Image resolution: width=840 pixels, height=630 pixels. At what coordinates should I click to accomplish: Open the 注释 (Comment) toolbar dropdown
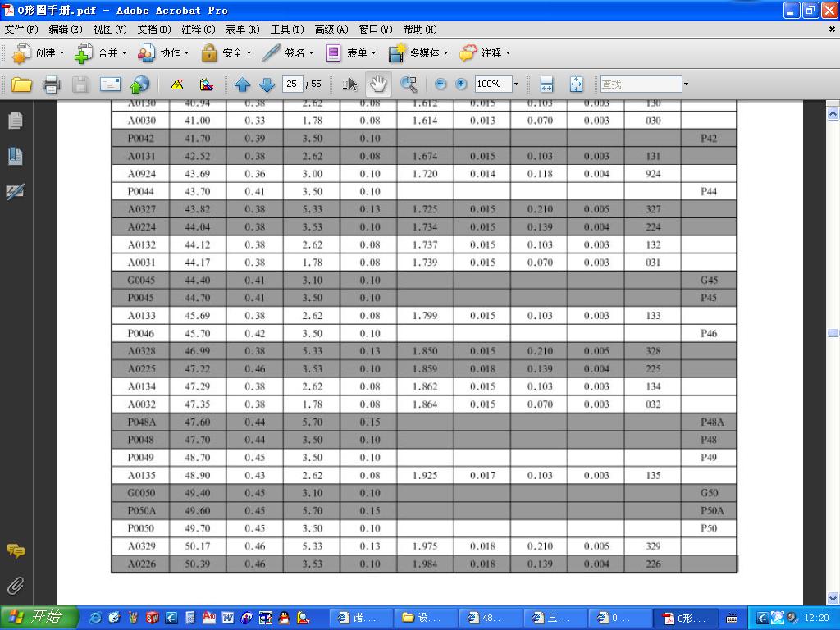point(484,53)
